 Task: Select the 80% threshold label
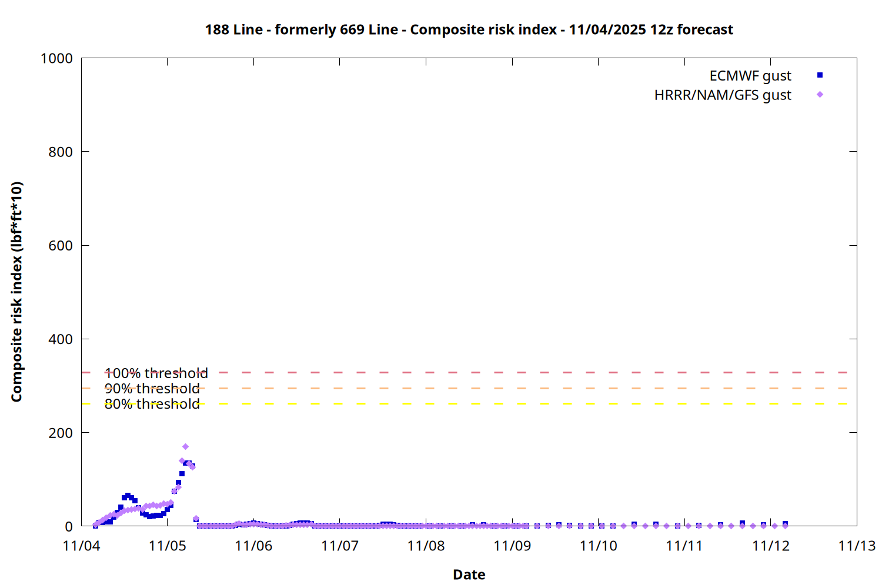click(x=152, y=404)
